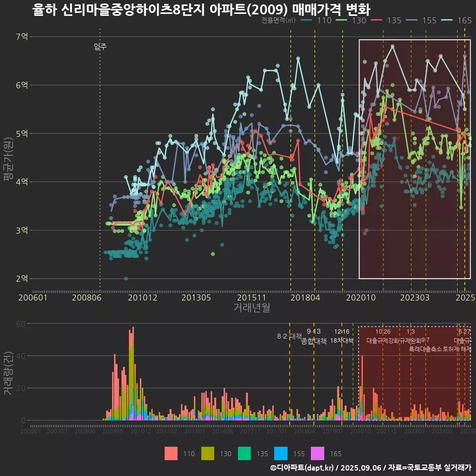Click the 3억 y-axis label
This screenshot has height=476, width=476.
tap(22, 231)
